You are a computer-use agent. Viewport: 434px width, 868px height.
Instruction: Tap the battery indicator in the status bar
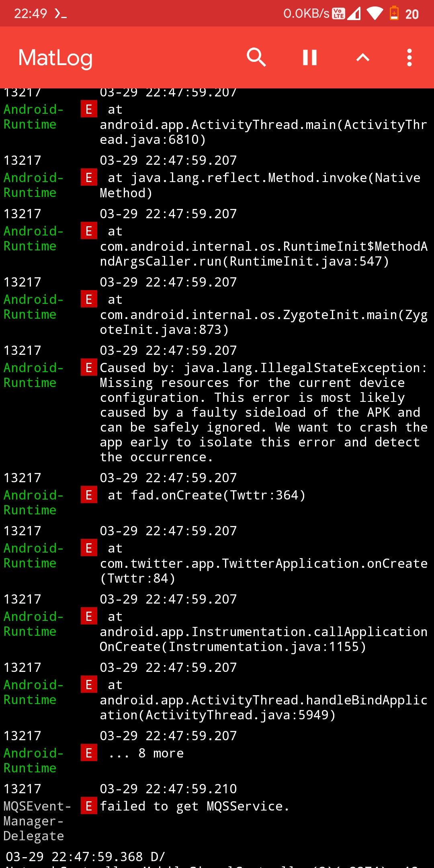point(395,12)
